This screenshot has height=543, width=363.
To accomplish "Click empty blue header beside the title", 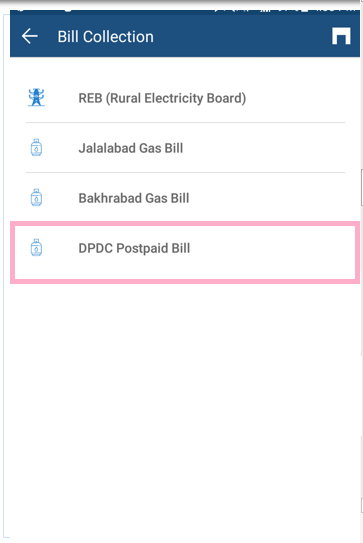I will [x=242, y=36].
